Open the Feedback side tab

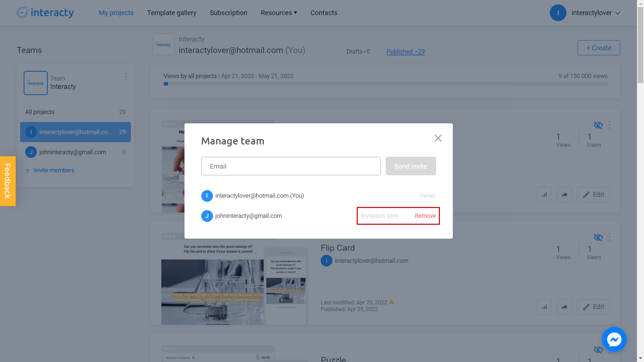click(x=8, y=181)
